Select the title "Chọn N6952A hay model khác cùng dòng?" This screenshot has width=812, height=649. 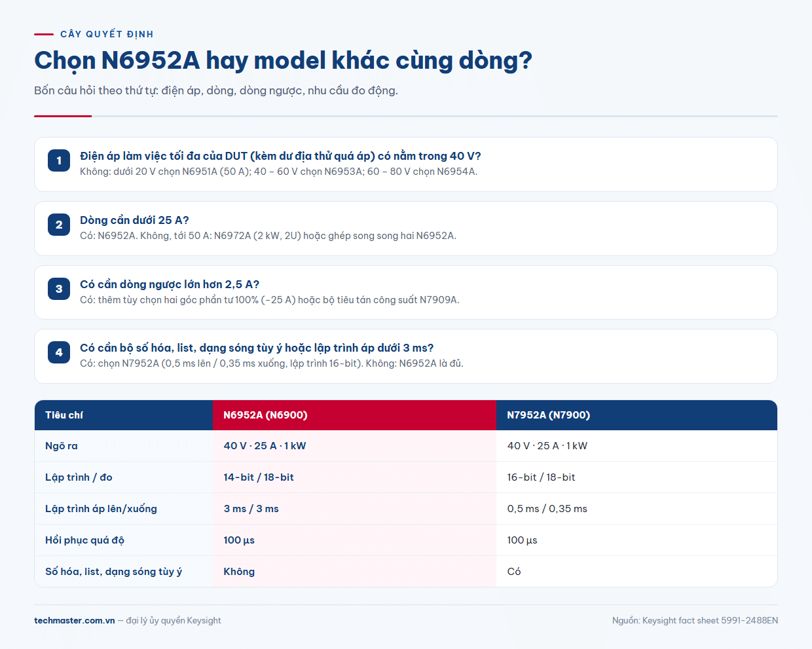click(x=283, y=60)
